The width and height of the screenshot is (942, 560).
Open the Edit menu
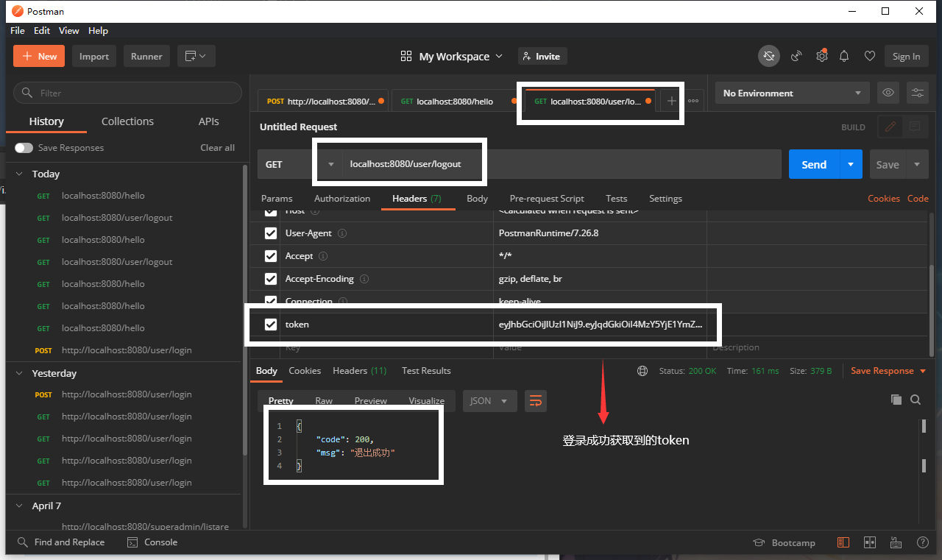[42, 31]
